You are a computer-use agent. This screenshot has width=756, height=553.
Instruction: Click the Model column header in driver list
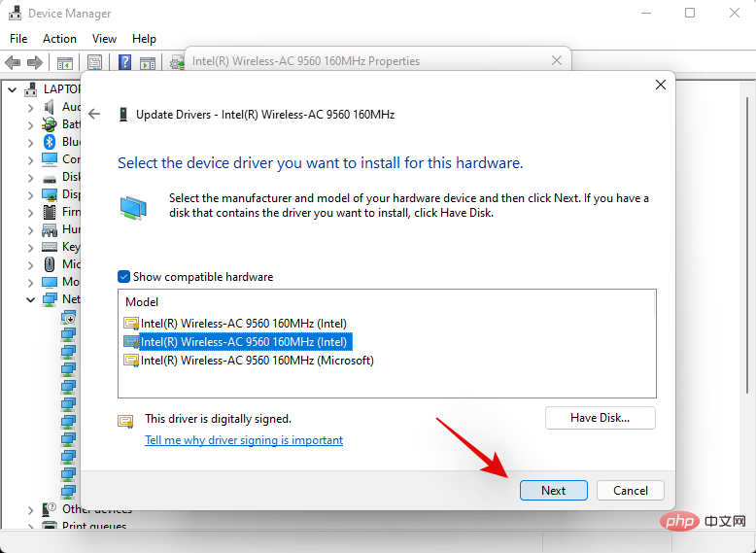tap(142, 302)
